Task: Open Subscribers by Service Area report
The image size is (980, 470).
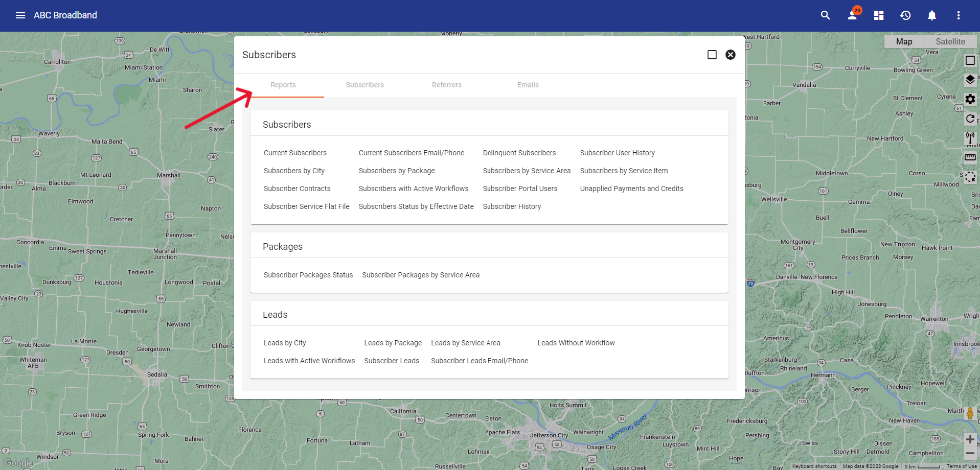Action: (527, 171)
